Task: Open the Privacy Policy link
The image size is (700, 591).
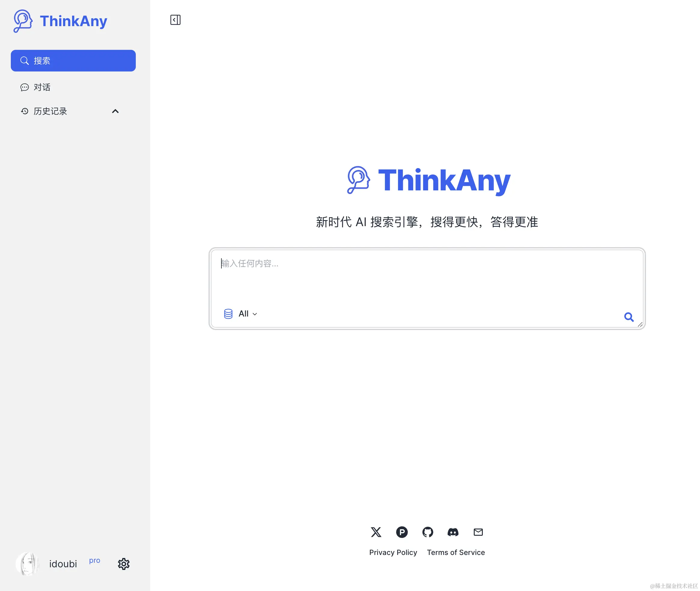Action: click(393, 553)
